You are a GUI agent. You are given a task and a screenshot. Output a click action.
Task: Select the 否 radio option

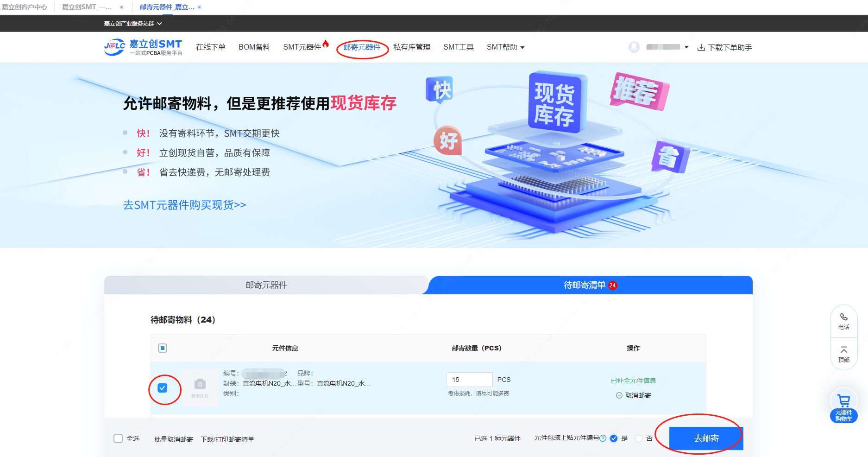(x=639, y=438)
